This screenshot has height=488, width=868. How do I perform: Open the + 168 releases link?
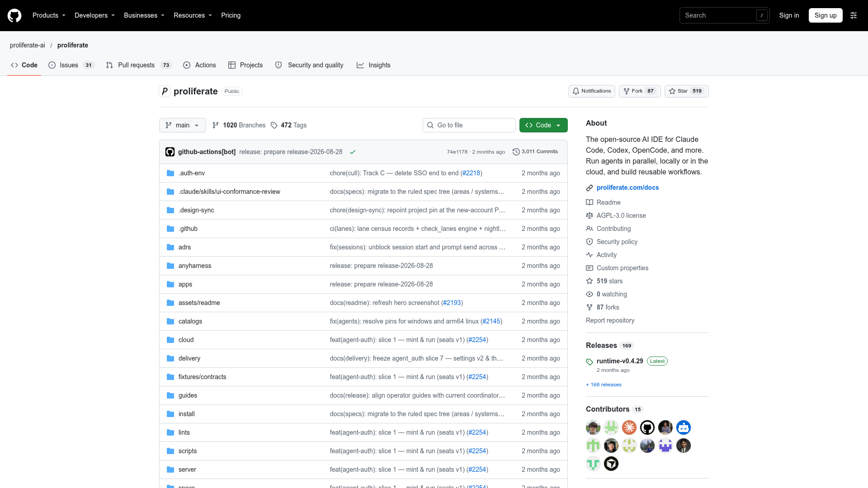[604, 385]
